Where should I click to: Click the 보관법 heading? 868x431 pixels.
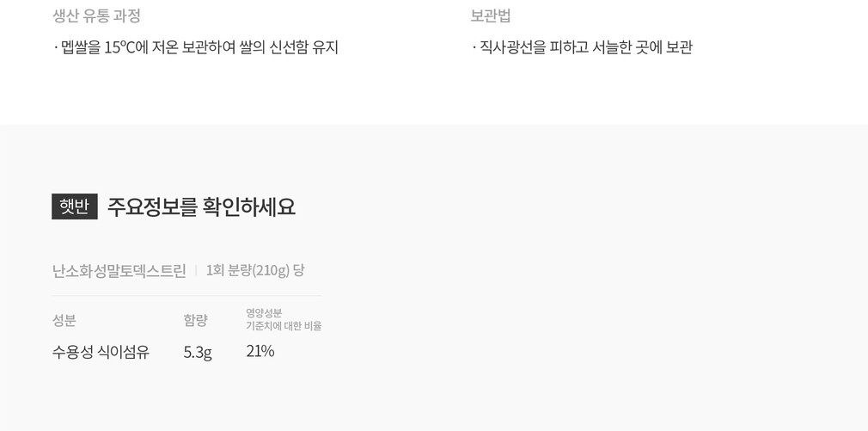(491, 15)
